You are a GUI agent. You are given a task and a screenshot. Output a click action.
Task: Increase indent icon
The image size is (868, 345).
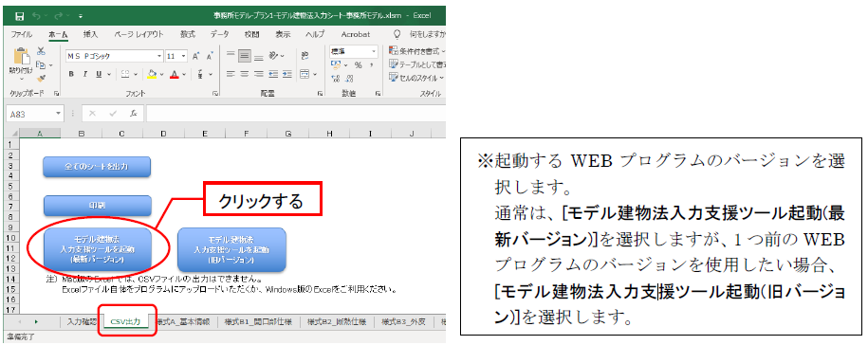click(286, 74)
